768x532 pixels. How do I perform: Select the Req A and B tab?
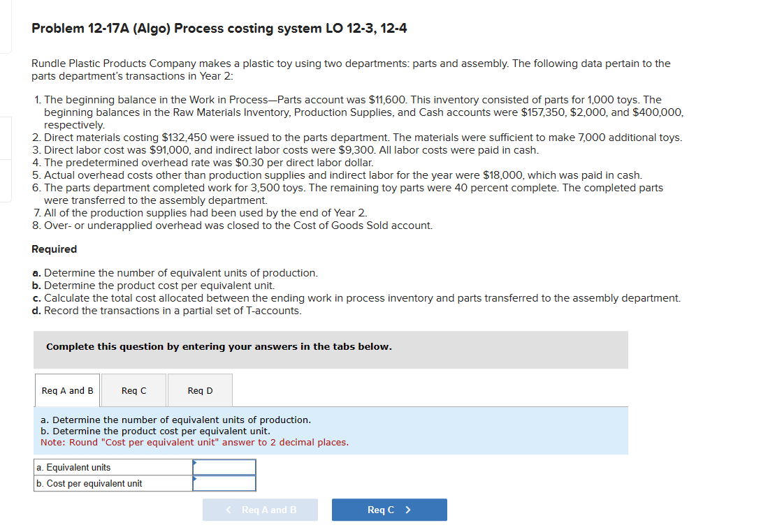[67, 390]
